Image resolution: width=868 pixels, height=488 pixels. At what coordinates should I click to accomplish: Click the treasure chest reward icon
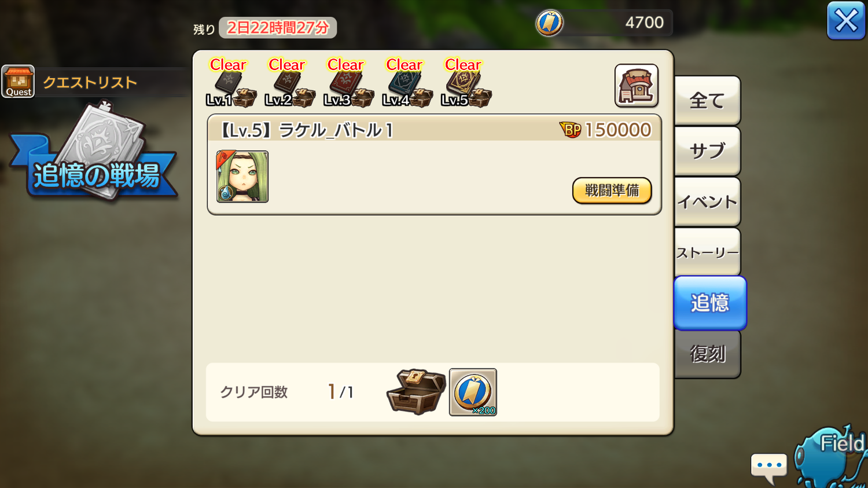(416, 392)
